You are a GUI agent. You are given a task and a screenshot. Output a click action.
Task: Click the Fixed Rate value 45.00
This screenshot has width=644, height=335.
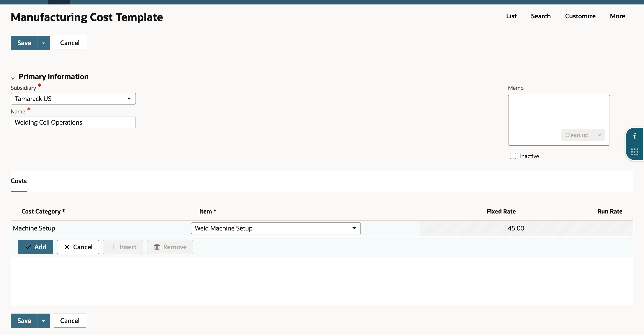(x=516, y=228)
